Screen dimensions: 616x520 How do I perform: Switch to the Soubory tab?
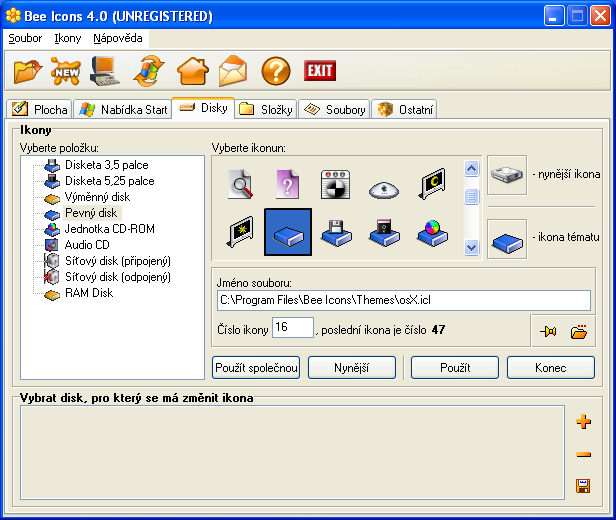(x=334, y=109)
